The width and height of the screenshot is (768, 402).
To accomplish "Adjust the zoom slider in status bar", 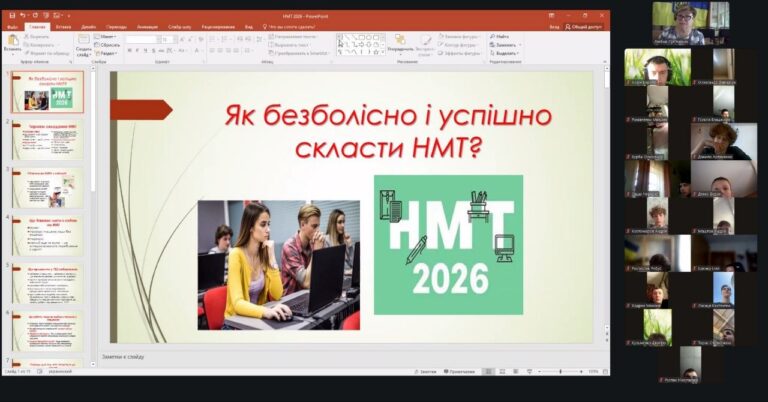I will [560, 372].
